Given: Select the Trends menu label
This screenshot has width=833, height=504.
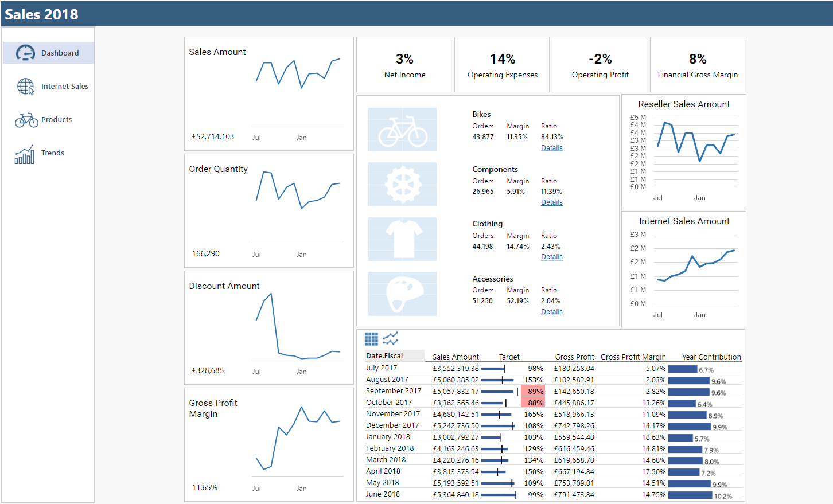Looking at the screenshot, I should (x=53, y=153).
